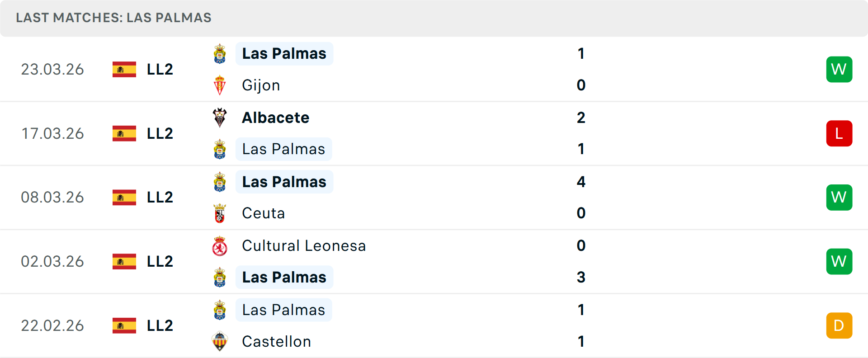Toggle the red L badge for the Albacete match

(839, 133)
